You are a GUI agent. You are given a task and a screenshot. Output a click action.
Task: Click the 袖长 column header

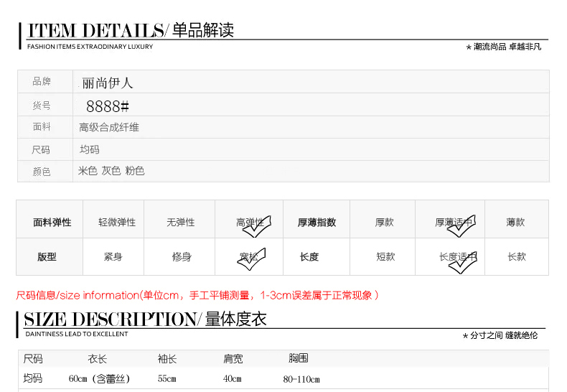pos(167,359)
